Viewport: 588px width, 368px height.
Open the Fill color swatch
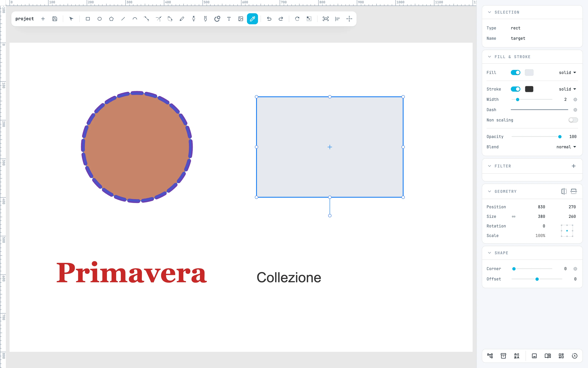(x=529, y=72)
